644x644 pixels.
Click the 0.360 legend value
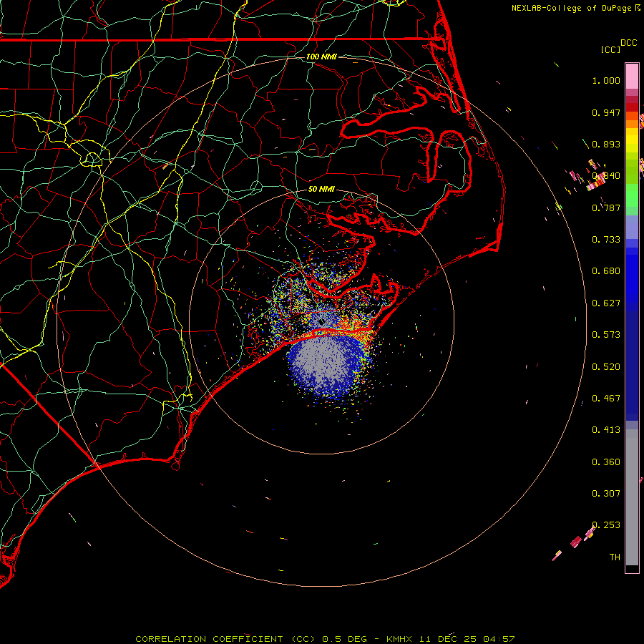606,462
